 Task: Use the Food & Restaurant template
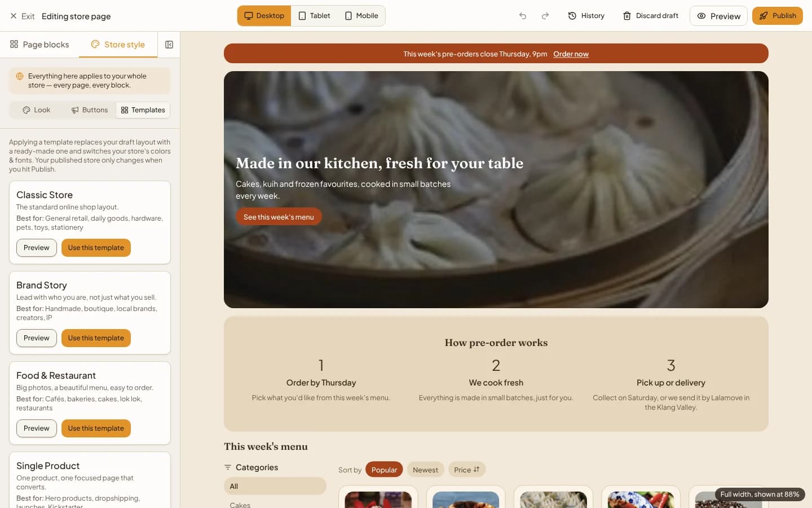(96, 428)
